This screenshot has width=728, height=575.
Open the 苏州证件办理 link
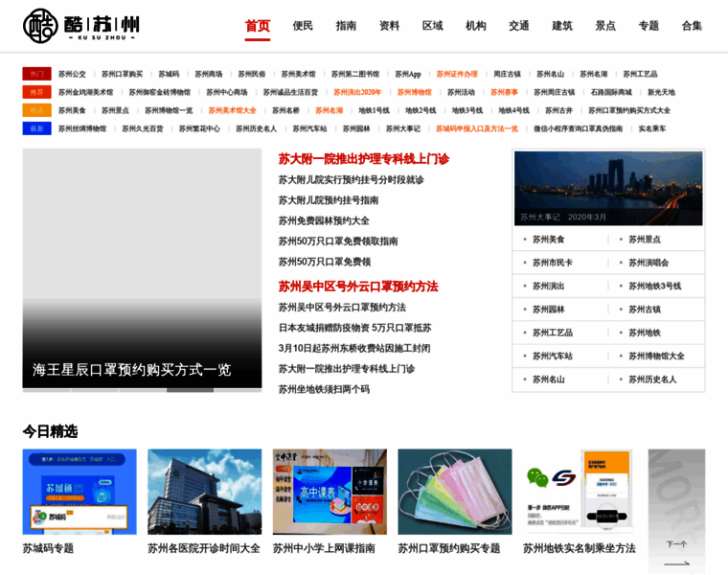(457, 74)
